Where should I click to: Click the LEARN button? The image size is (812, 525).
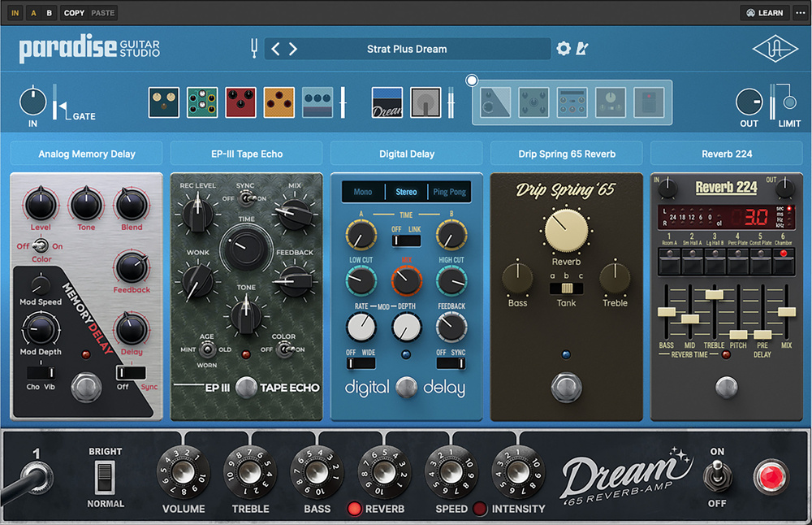(x=764, y=13)
